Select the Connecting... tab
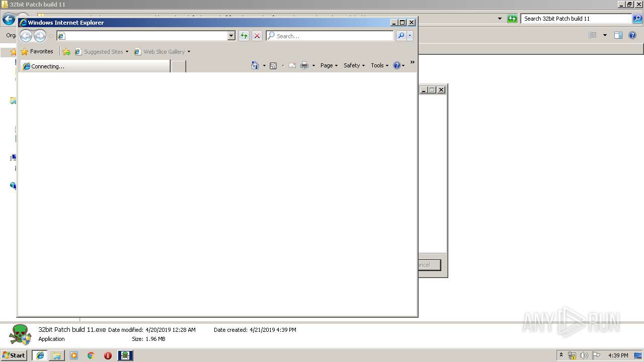Image resolution: width=644 pixels, height=362 pixels. 96,66
